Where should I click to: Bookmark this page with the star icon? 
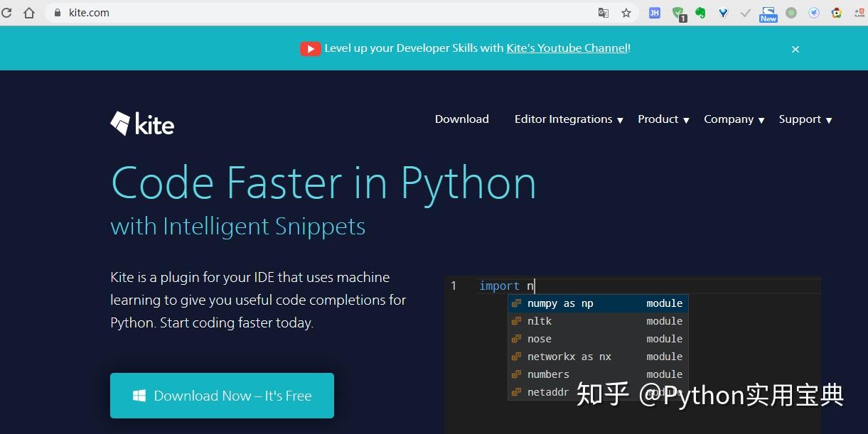point(625,13)
